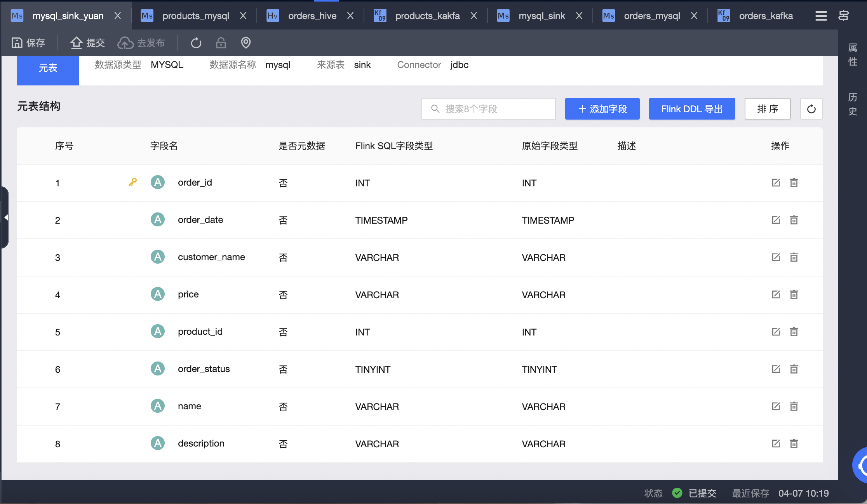Screen dimensions: 867x504
Task: Switch to products_kakfa tab
Action: pos(427,16)
